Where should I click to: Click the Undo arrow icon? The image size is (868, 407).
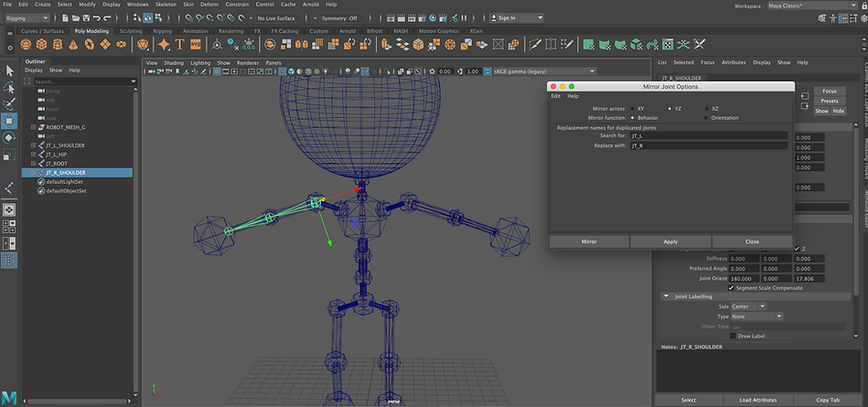pyautogui.click(x=98, y=17)
